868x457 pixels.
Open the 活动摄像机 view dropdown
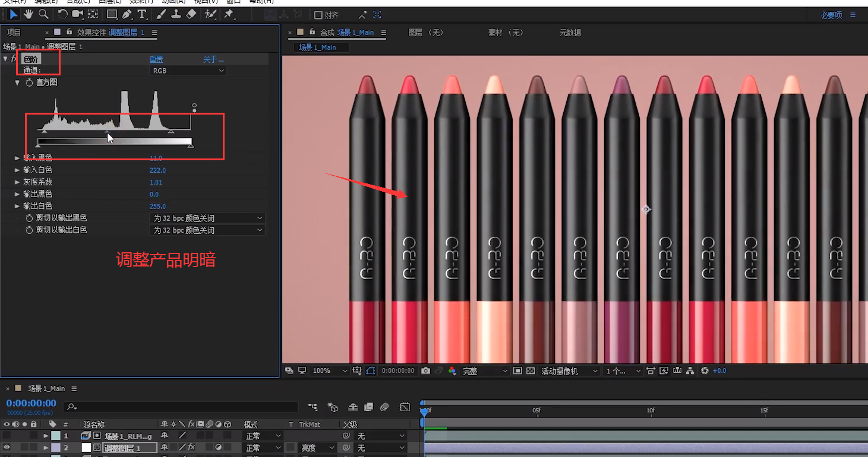pyautogui.click(x=569, y=370)
